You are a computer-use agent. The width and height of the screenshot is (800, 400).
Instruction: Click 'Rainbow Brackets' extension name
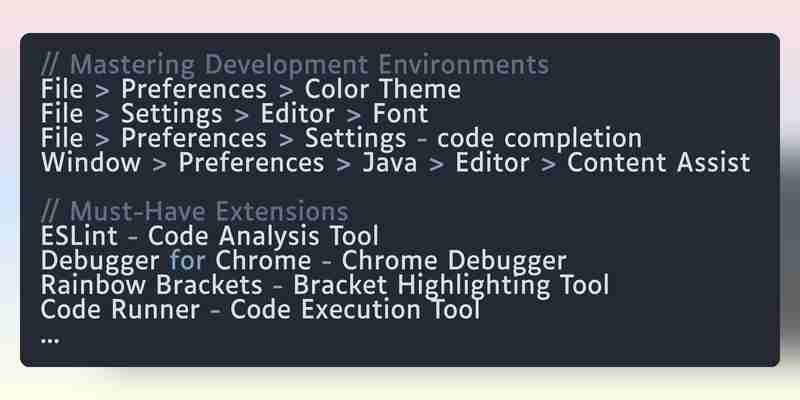pos(152,285)
